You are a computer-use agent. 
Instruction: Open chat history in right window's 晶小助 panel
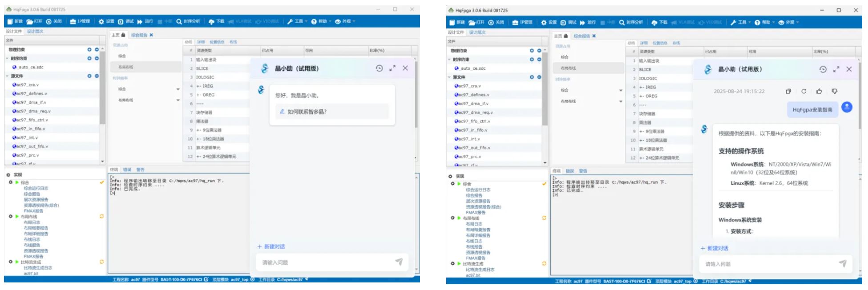point(823,69)
